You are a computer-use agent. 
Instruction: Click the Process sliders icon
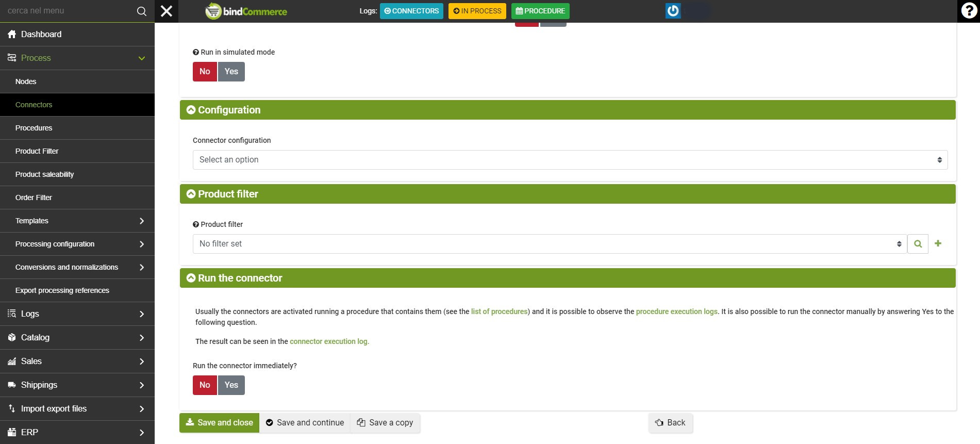(x=12, y=58)
